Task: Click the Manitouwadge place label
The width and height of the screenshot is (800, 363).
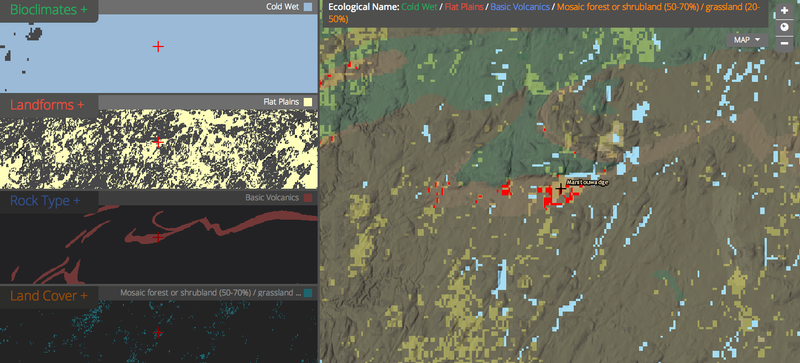Action: click(x=587, y=182)
